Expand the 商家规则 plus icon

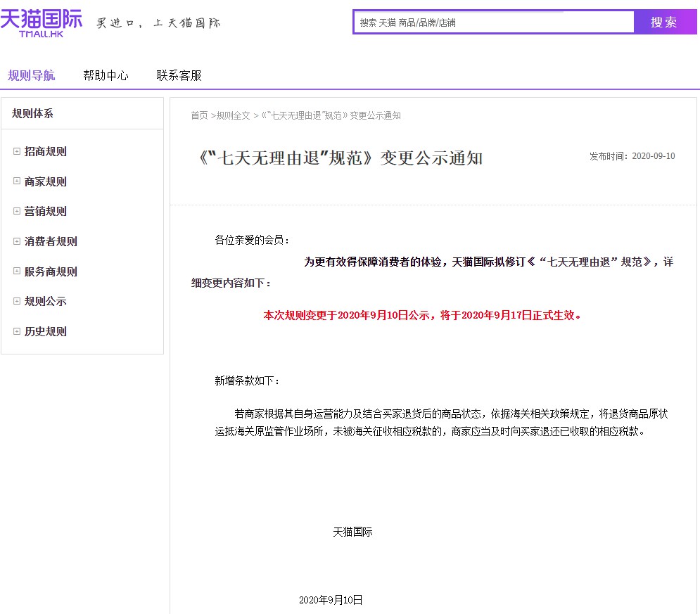pyautogui.click(x=16, y=181)
